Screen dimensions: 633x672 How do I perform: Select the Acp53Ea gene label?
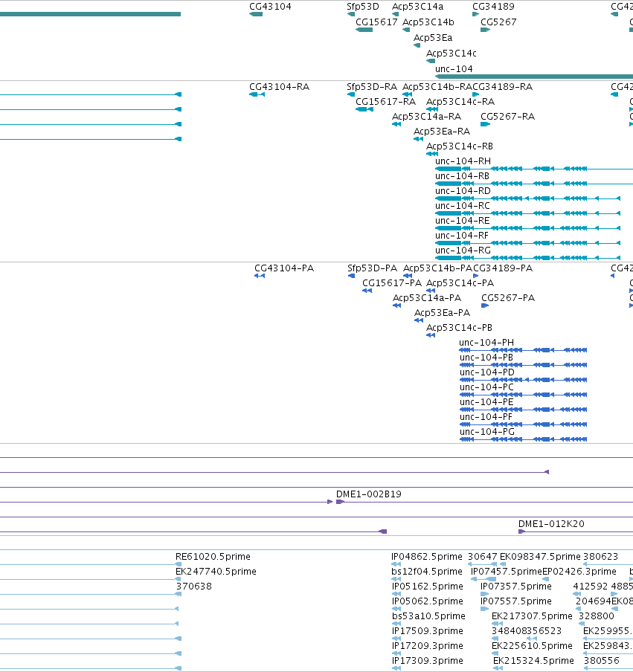433,38
